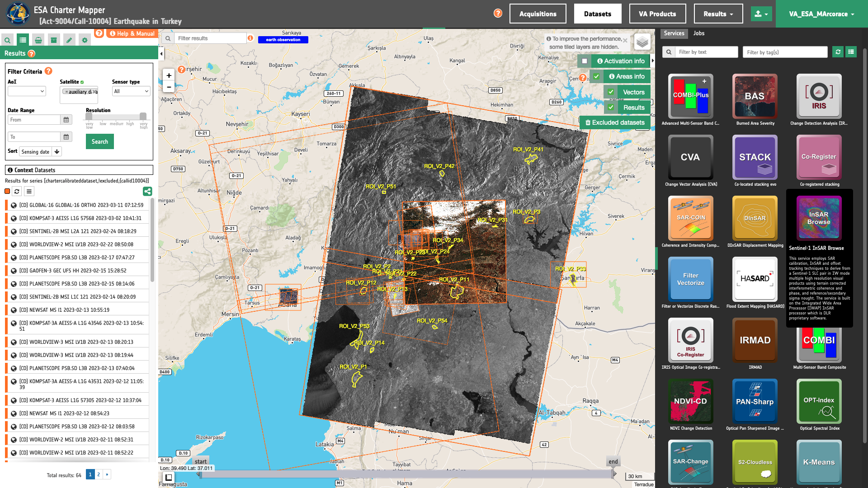Switch to the VA Products tab

click(657, 14)
